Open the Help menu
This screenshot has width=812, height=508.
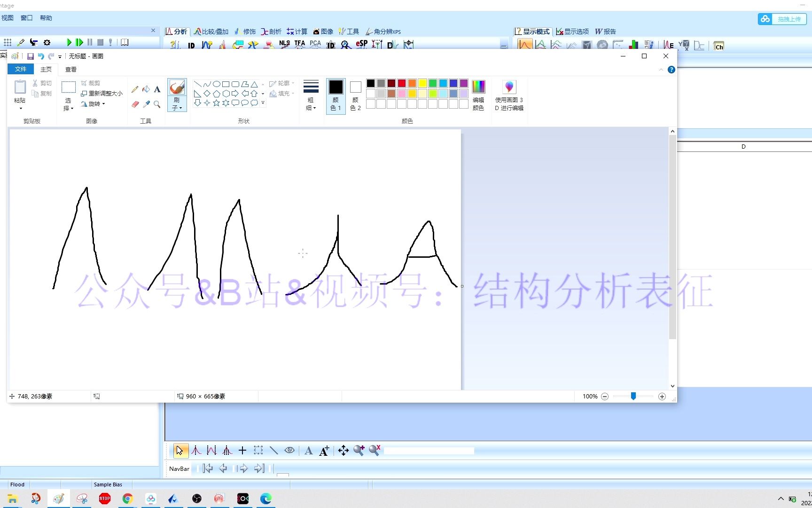point(46,18)
